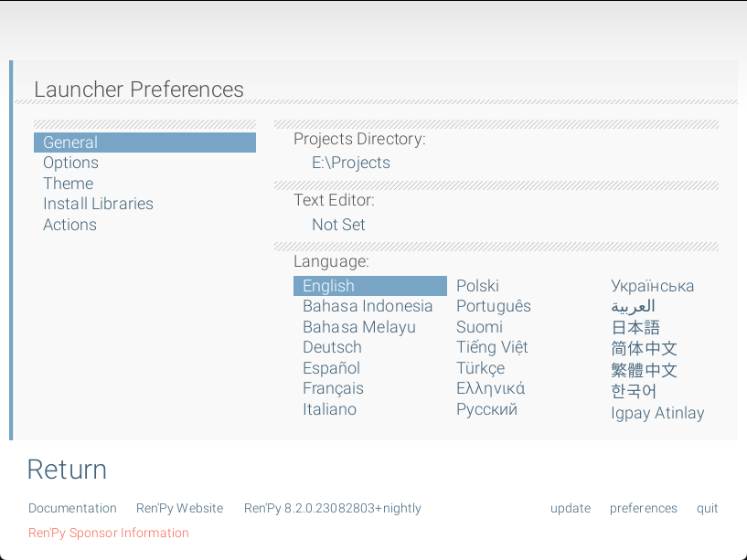Switch the language to Deutsch

(332, 347)
